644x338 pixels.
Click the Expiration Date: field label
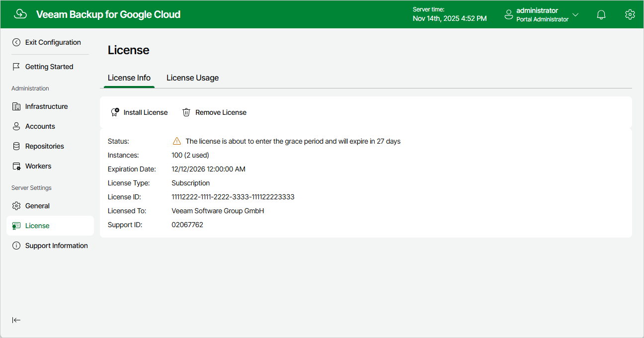coord(132,169)
